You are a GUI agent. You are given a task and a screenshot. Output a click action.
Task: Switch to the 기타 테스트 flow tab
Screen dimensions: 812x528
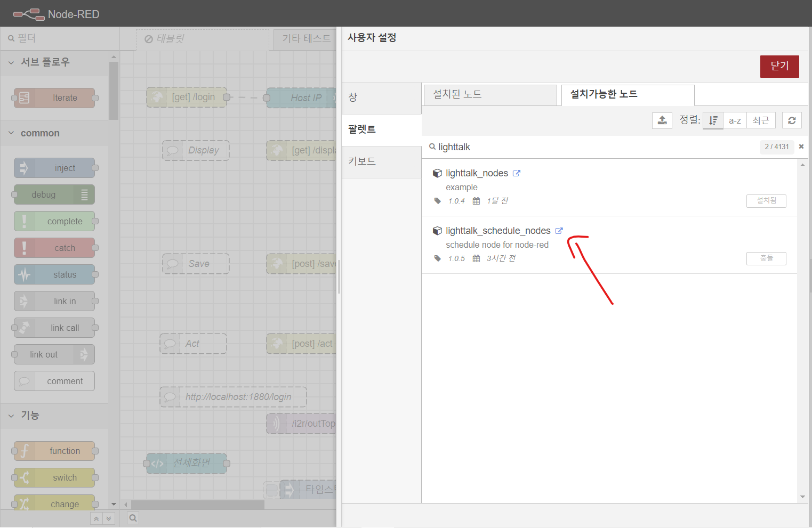(305, 39)
